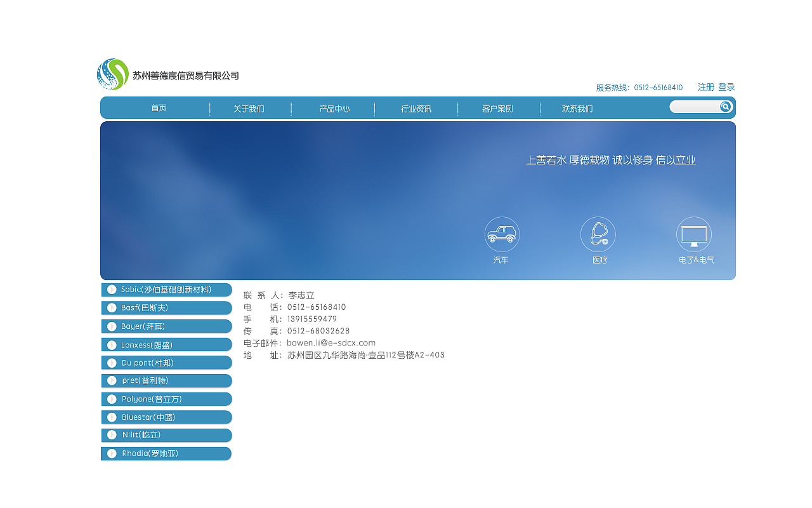Viewport: 812px width, 508px height.
Task: Go to 首页 in navigation bar
Action: point(159,108)
